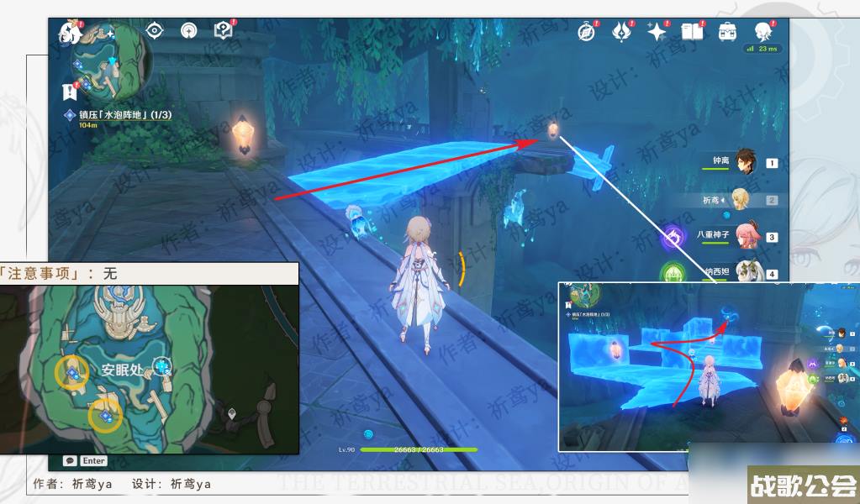Viewport: 860px width, 504px height.
Task: Select active character 祈鸢 in party list
Action: click(740, 200)
